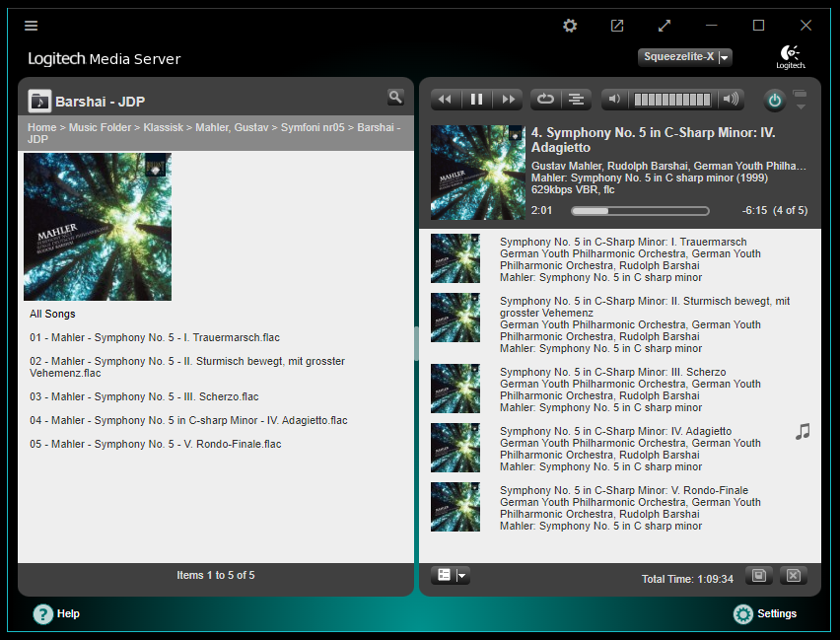This screenshot has height=640, width=840.
Task: Collapse the now playing panel arrow
Action: click(801, 107)
